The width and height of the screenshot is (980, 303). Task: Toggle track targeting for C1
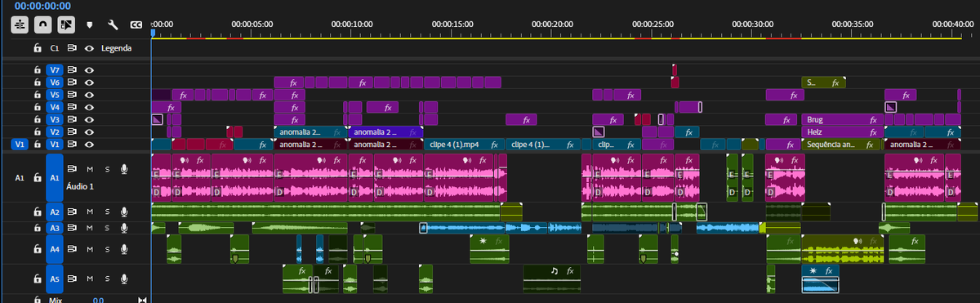coord(55,48)
